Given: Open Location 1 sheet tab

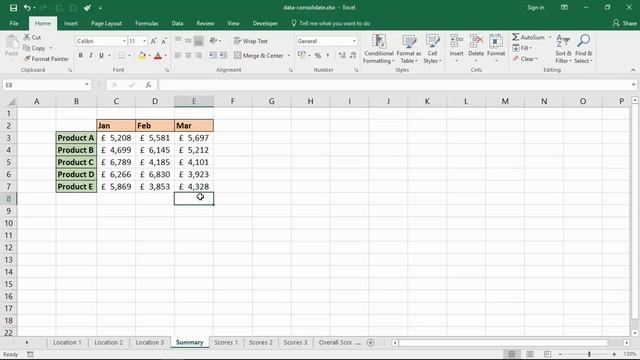Looking at the screenshot, I should point(67,342).
